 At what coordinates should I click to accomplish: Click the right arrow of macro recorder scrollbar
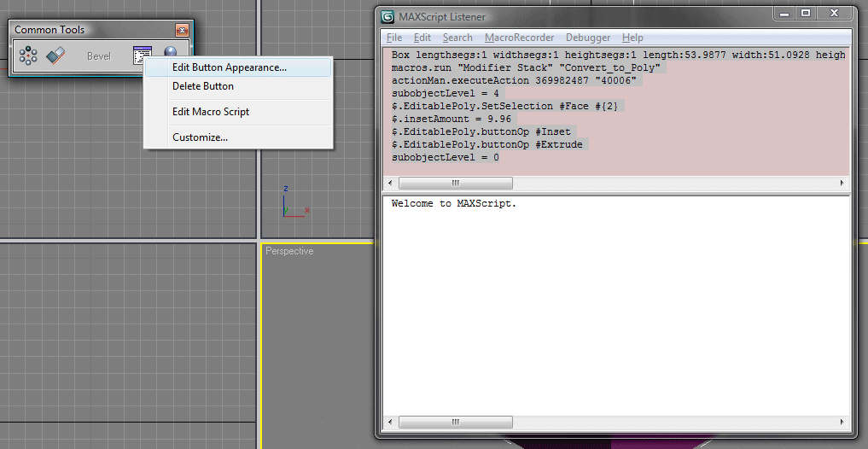pyautogui.click(x=842, y=183)
